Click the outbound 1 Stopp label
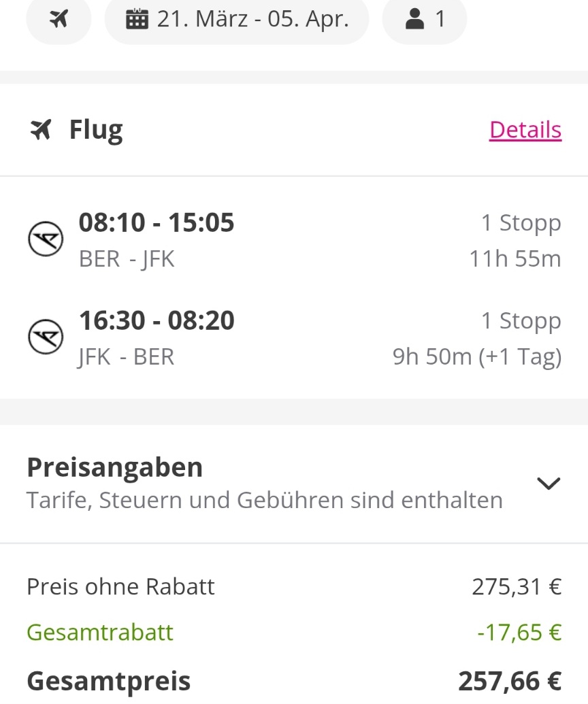Image resolution: width=588 pixels, height=704 pixels. (x=521, y=223)
